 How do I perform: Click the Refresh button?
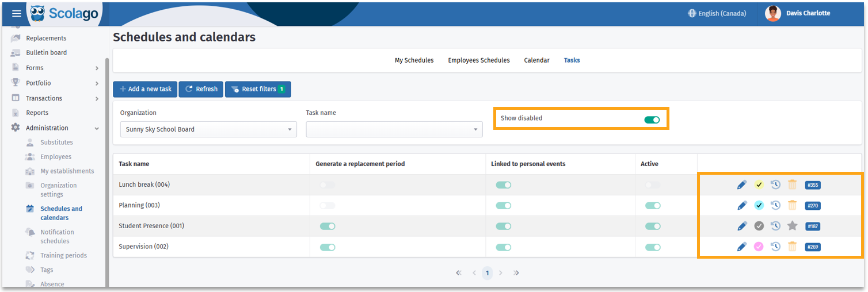coord(201,89)
